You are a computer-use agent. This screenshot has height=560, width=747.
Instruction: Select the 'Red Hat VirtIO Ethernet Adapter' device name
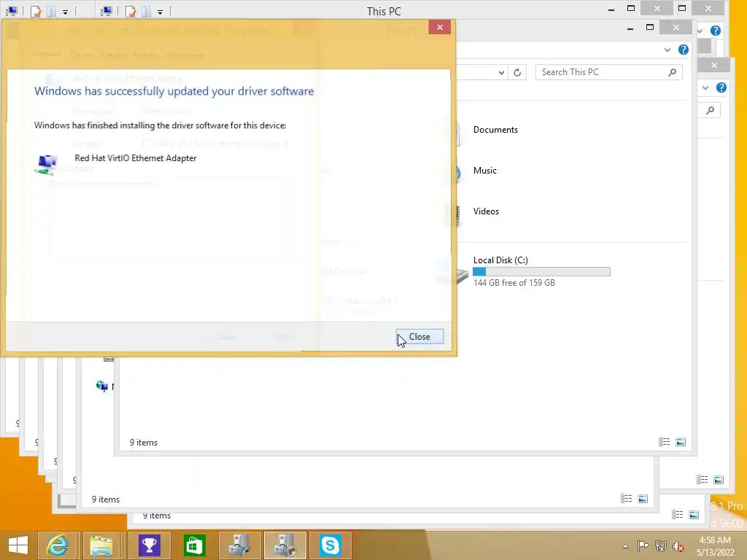click(135, 158)
